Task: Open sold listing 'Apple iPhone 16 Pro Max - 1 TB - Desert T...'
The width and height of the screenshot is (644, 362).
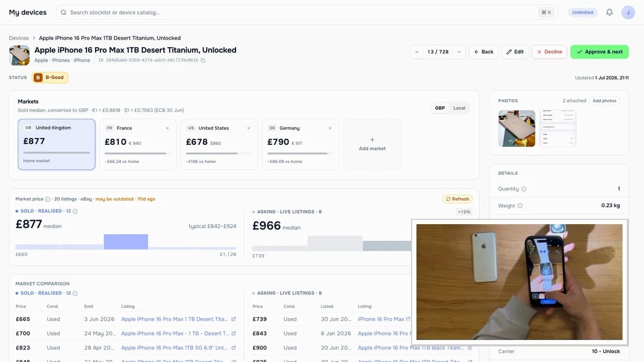Action: coord(175,334)
